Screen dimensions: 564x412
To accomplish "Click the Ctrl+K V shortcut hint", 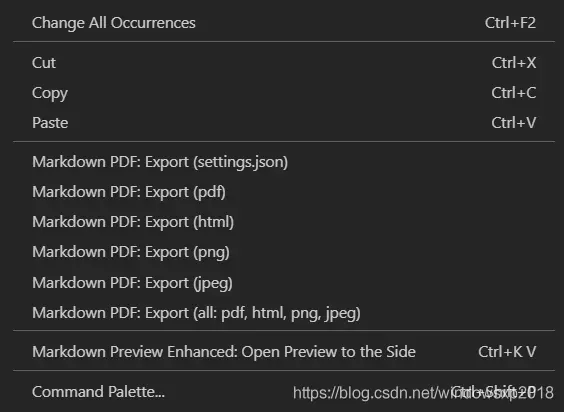I will coord(507,352).
